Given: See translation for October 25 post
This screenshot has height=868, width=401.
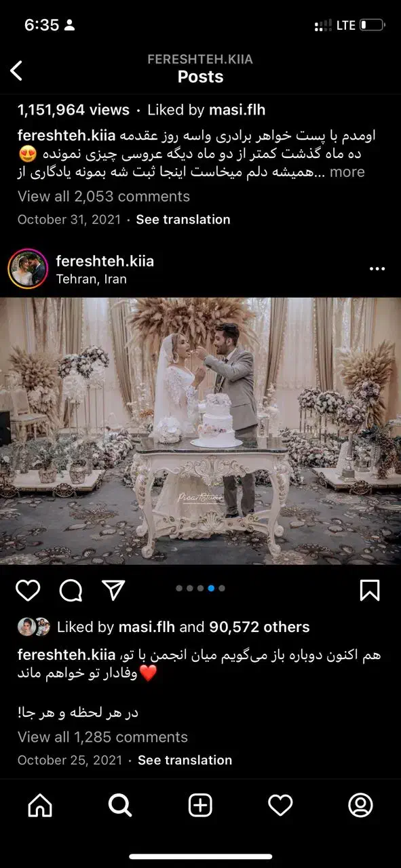Looking at the screenshot, I should 185,760.
